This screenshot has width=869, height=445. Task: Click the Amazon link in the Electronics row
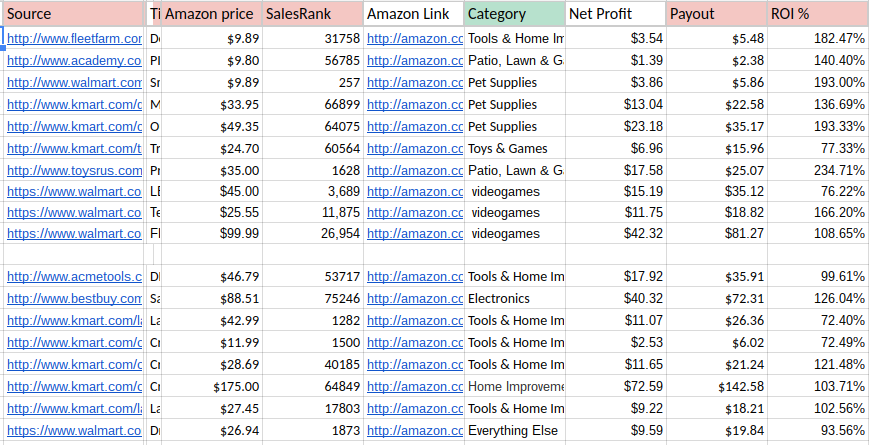(414, 299)
